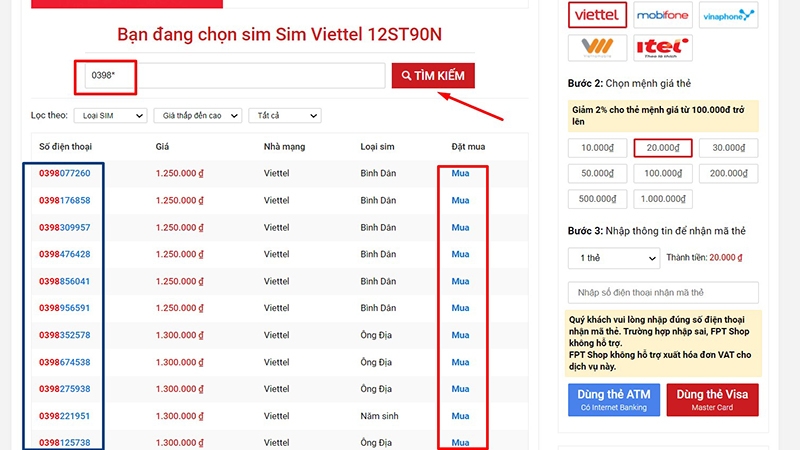Click the TÌM KIẾM search button
The width and height of the screenshot is (800, 450).
pos(433,76)
